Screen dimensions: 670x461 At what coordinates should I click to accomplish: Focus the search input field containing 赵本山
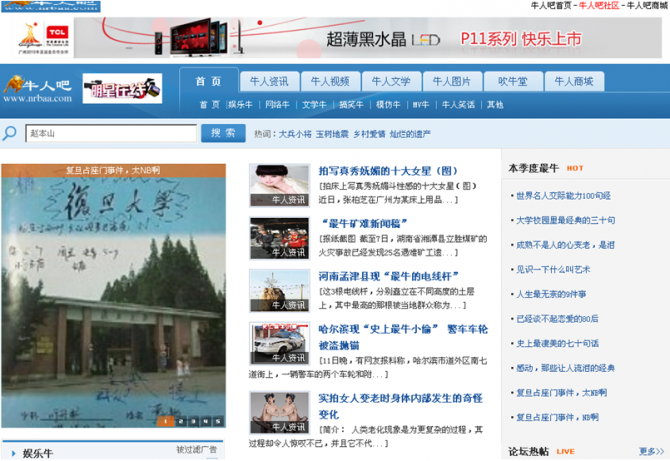point(110,133)
